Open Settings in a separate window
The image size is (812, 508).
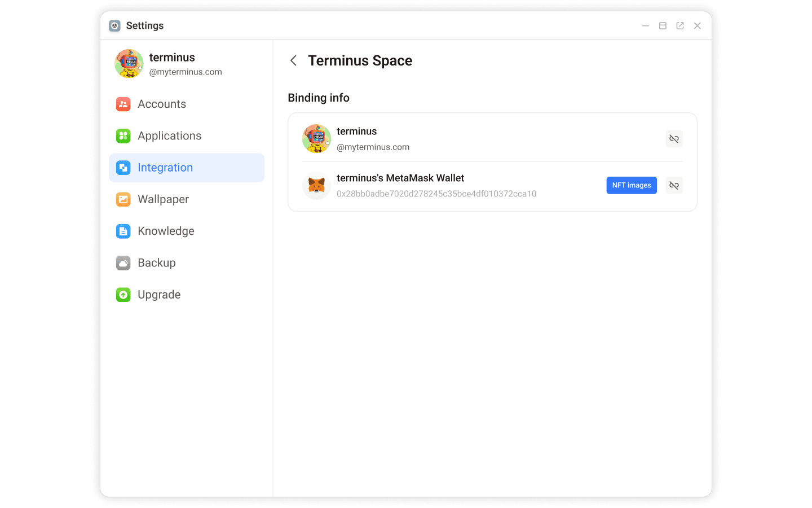(x=680, y=25)
